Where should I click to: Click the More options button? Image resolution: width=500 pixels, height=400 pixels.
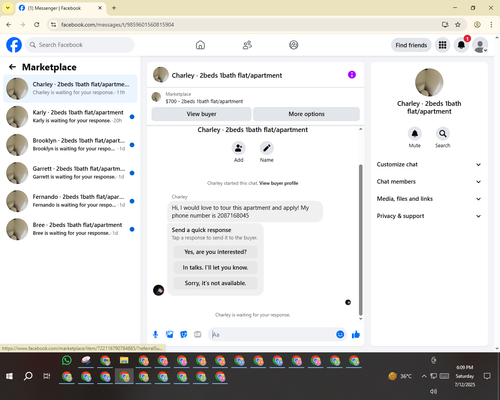(x=306, y=114)
